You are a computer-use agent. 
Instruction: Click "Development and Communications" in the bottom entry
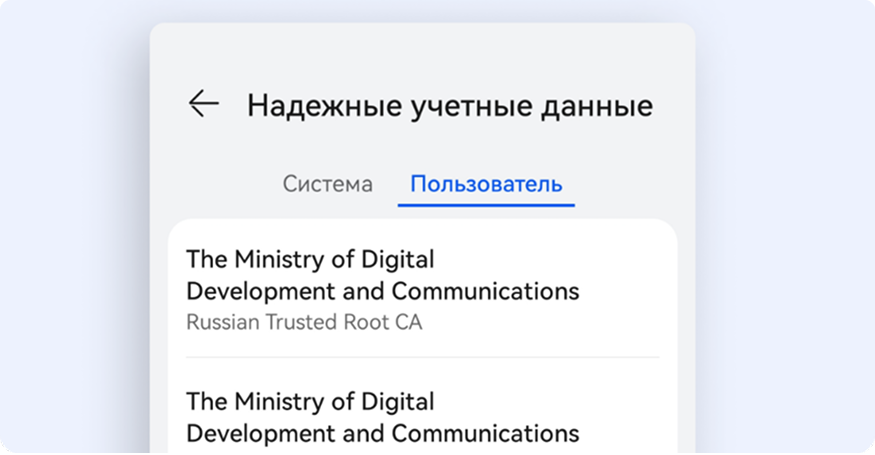click(x=383, y=434)
